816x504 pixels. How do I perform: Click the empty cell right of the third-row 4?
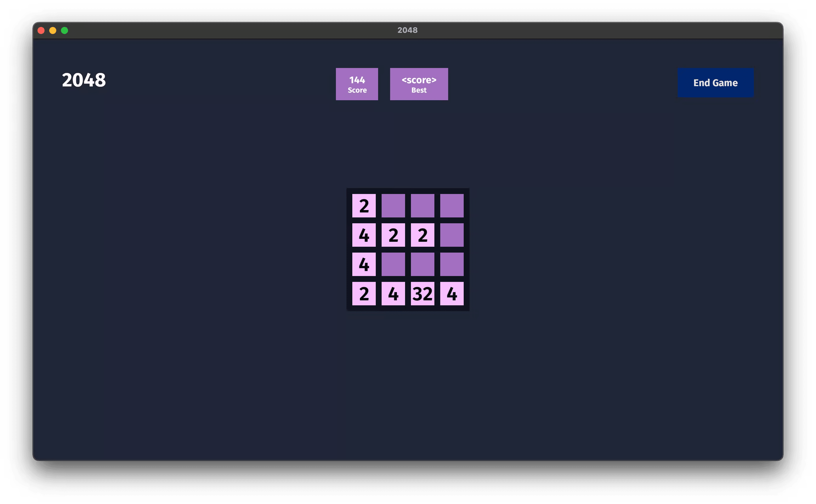[x=393, y=264]
